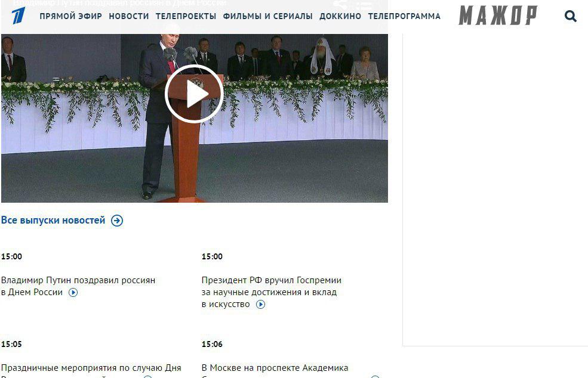Open ПРЯМОЙ ЭФИР menu item
Screen dimensions: 588x378
71,16
